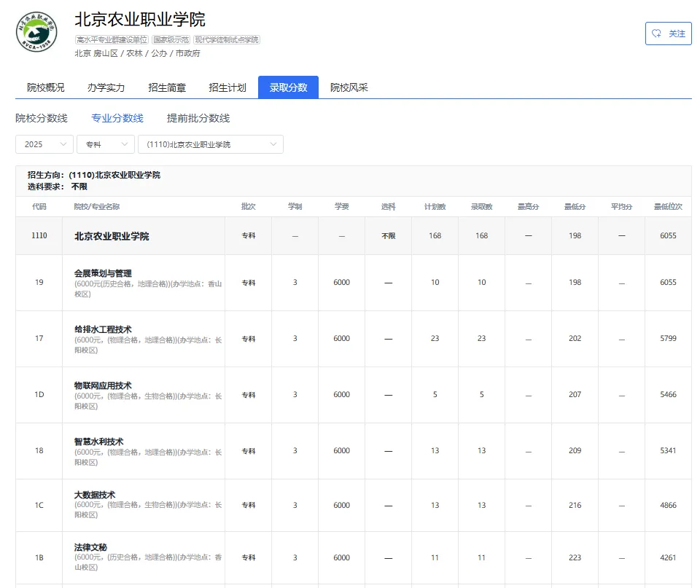Click the 选科 column header
Viewport: 700px width, 588px height.
tap(389, 206)
